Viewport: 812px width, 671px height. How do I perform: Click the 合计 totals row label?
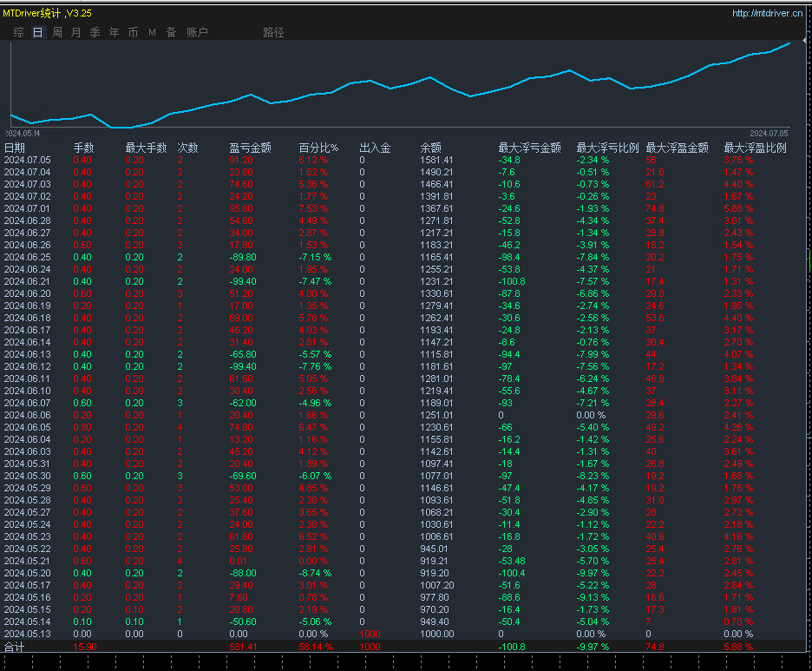pyautogui.click(x=15, y=647)
